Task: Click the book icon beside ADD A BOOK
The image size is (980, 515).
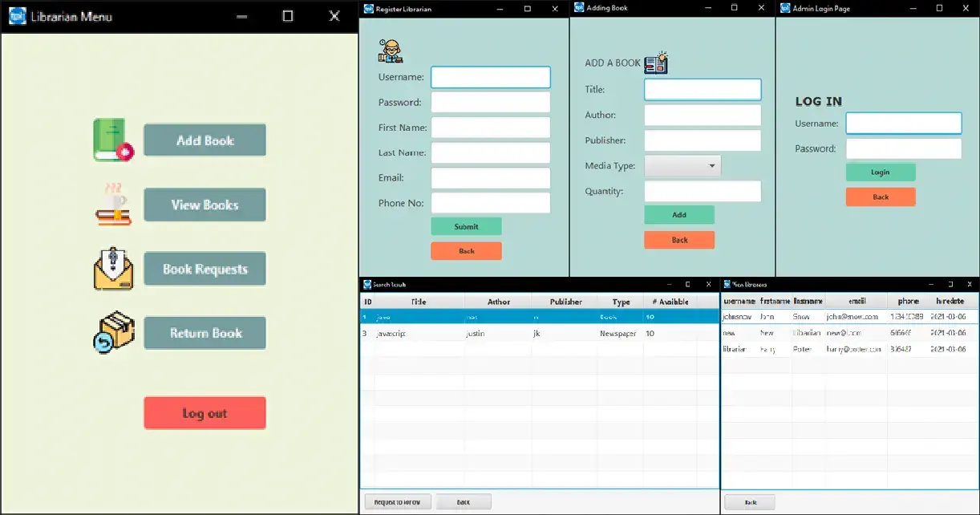Action: 656,63
